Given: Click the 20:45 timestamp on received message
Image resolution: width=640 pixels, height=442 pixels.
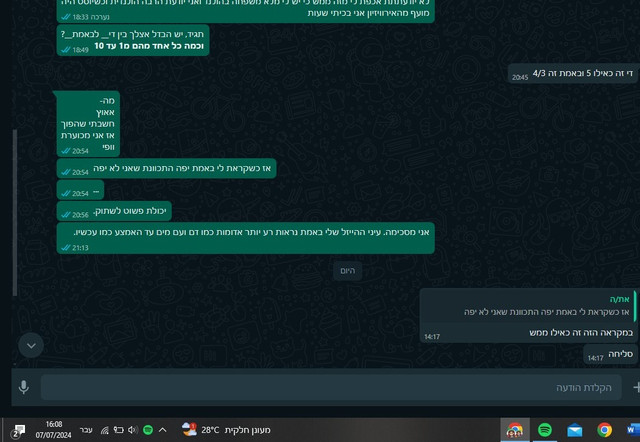Looking at the screenshot, I should (520, 77).
